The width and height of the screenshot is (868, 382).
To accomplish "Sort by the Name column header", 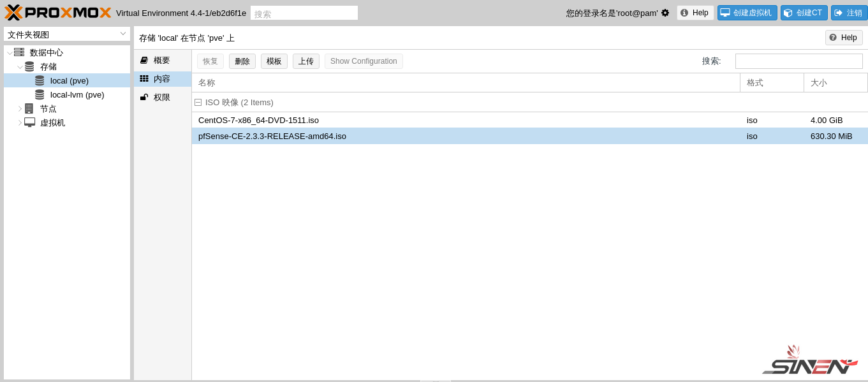I will [466, 83].
